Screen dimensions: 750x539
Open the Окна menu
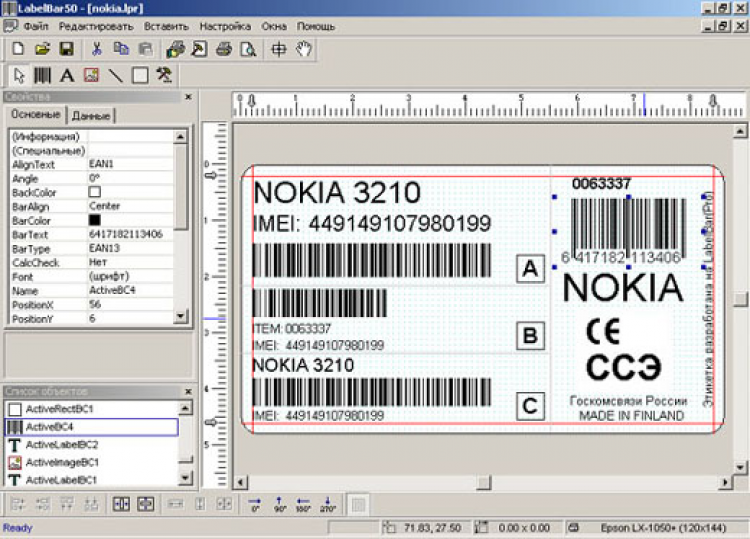click(274, 26)
